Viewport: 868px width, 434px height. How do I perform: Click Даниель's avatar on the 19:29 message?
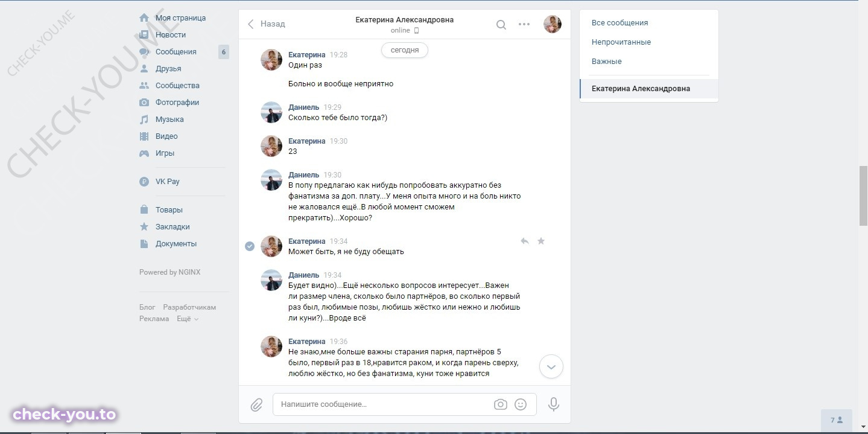coord(271,113)
